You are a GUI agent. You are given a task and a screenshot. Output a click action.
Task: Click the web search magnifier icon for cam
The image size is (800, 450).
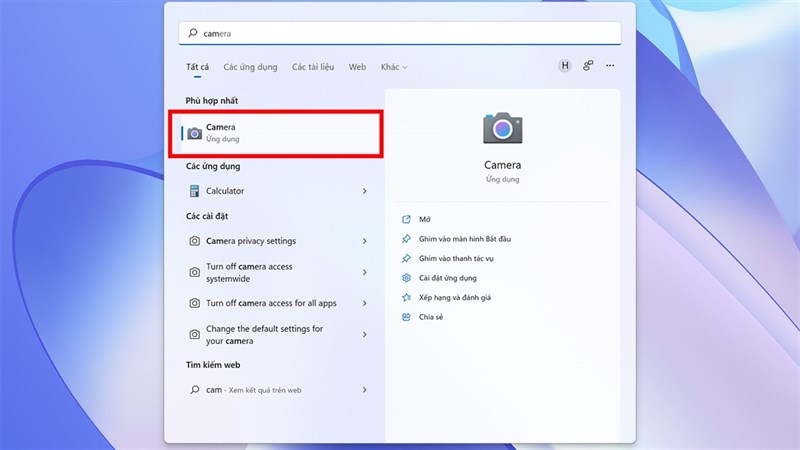(194, 390)
